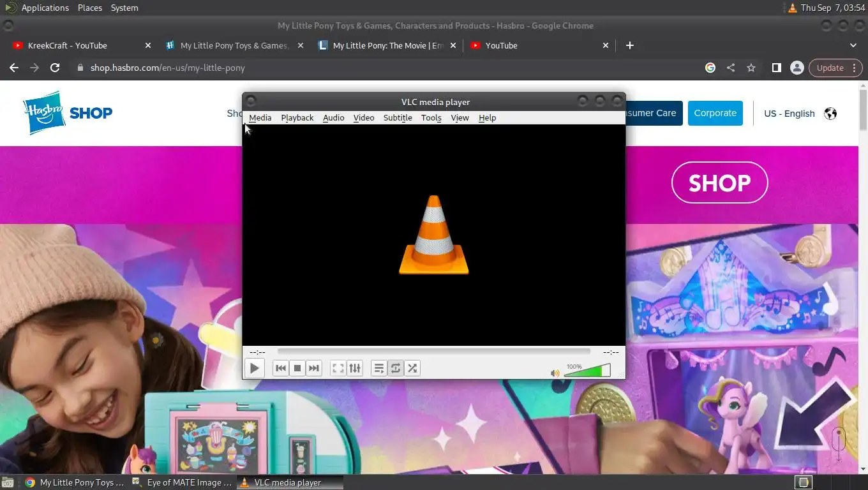Open the VLC Video menu
The height and width of the screenshot is (490, 868).
[x=364, y=117]
